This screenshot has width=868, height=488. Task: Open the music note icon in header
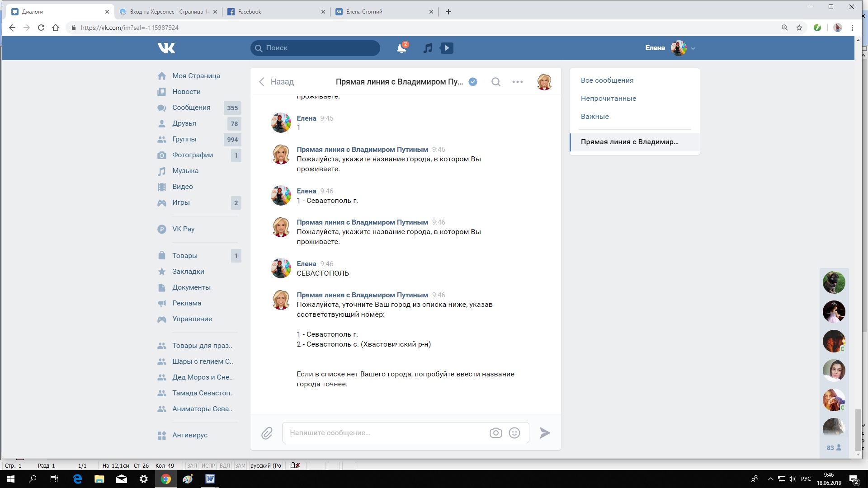pyautogui.click(x=428, y=48)
